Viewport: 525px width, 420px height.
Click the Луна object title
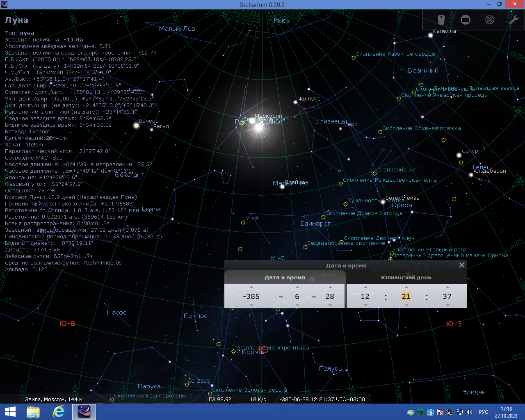pos(16,20)
